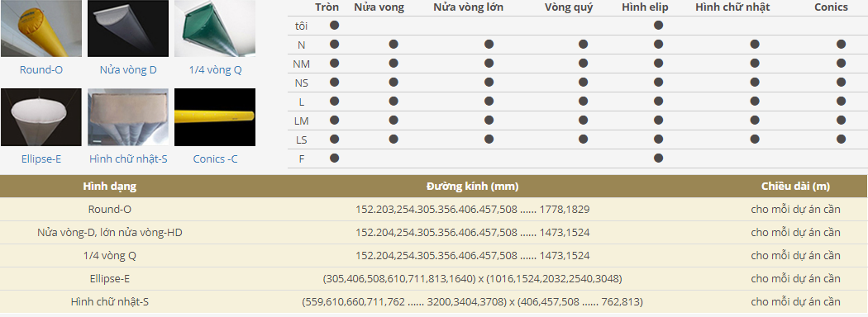Select the Conics column header

[831, 7]
